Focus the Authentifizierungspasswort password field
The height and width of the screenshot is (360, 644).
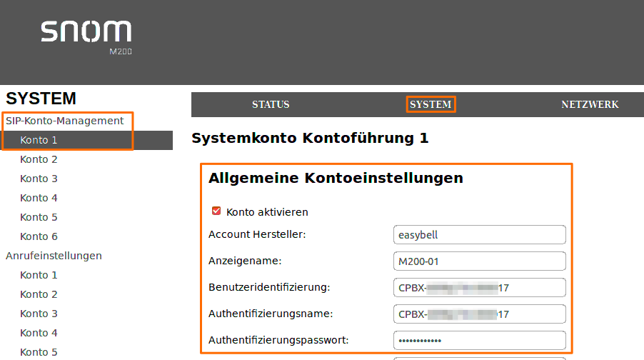[x=479, y=340]
